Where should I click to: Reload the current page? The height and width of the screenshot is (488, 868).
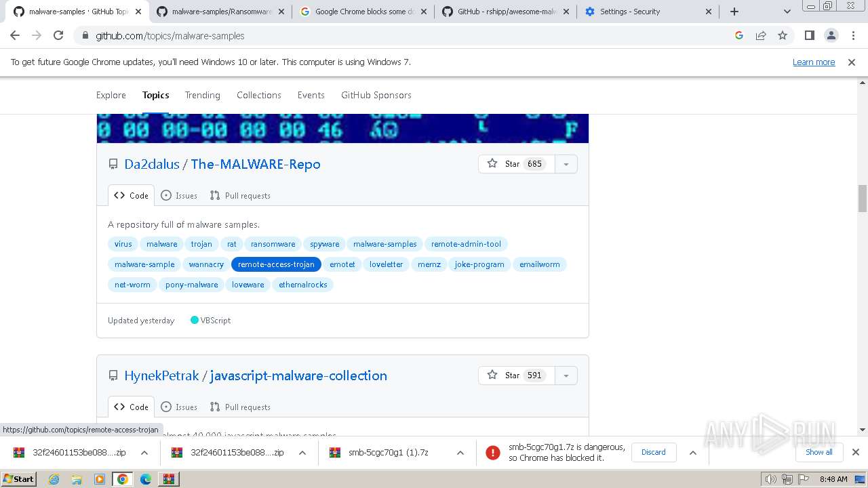pos(58,35)
